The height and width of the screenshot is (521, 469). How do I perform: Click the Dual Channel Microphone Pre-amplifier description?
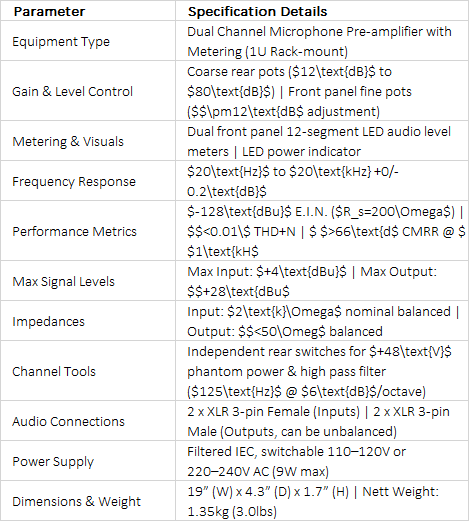[x=322, y=41]
